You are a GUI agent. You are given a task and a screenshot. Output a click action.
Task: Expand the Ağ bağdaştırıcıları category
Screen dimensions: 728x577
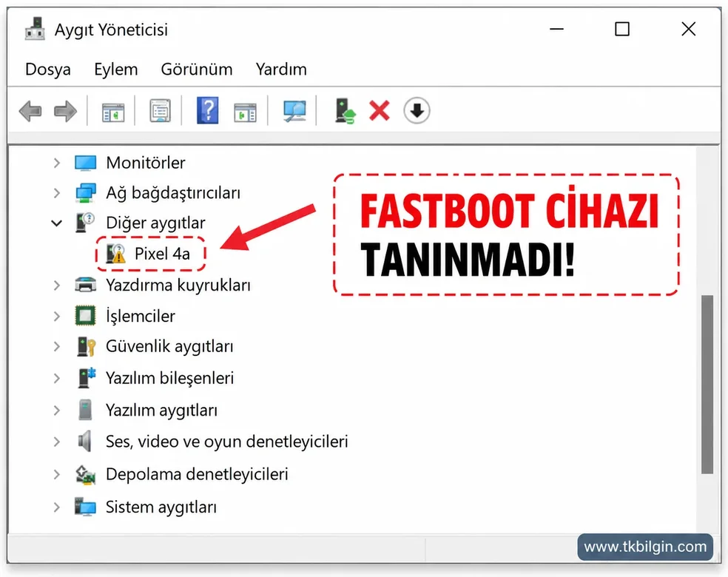[x=57, y=192]
